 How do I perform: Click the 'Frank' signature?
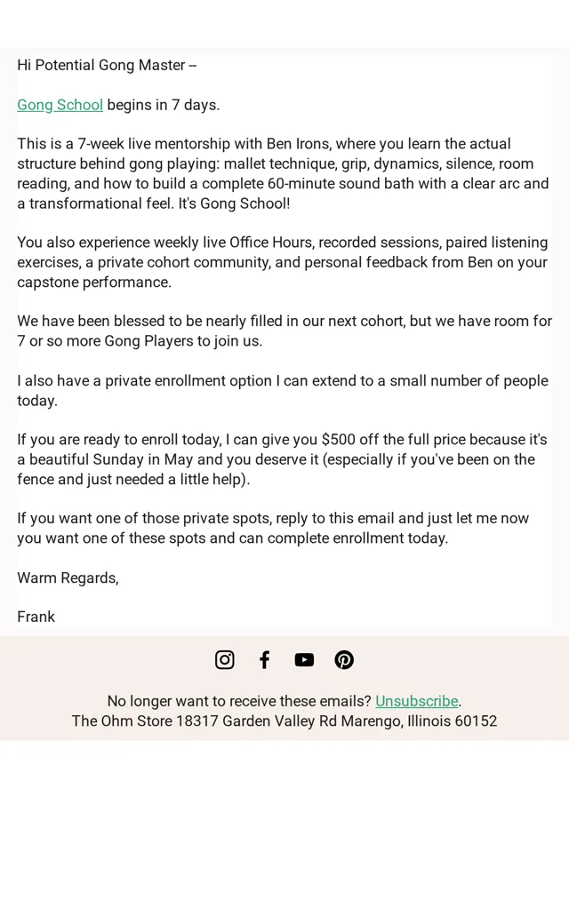36,617
